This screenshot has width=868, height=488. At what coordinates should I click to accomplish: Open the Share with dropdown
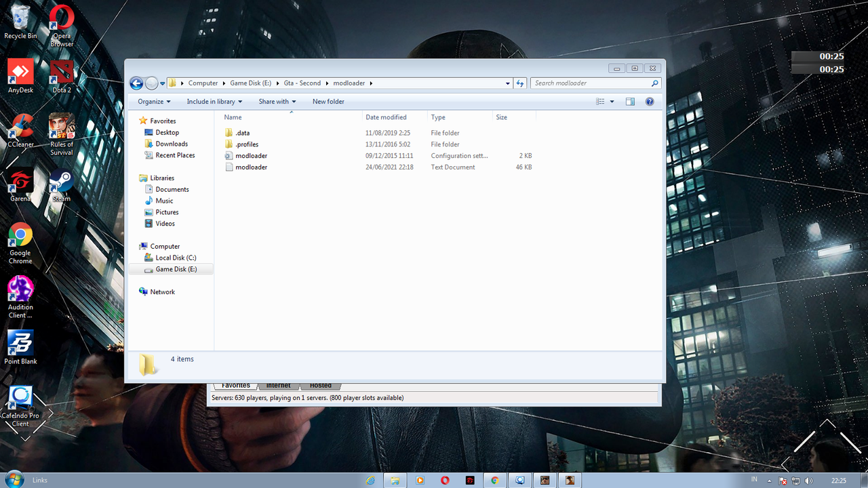(277, 102)
